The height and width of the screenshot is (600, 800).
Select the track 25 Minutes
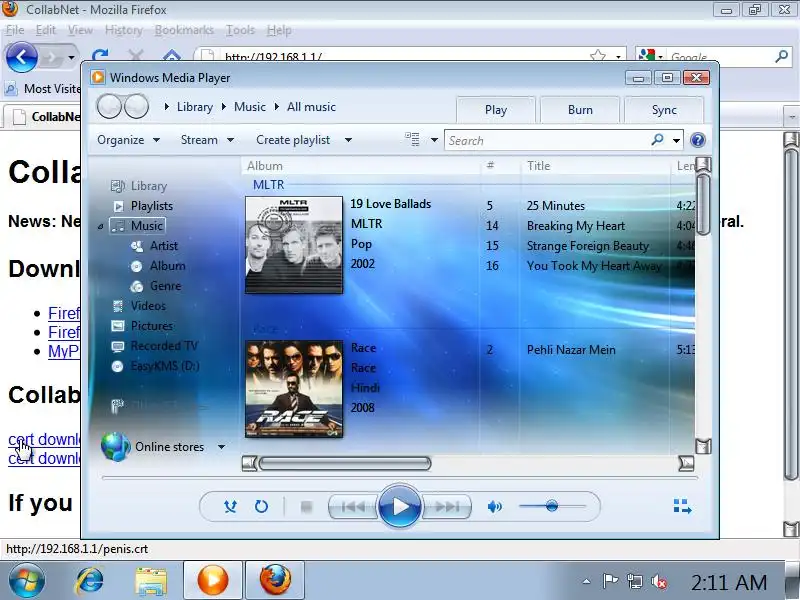[556, 206]
